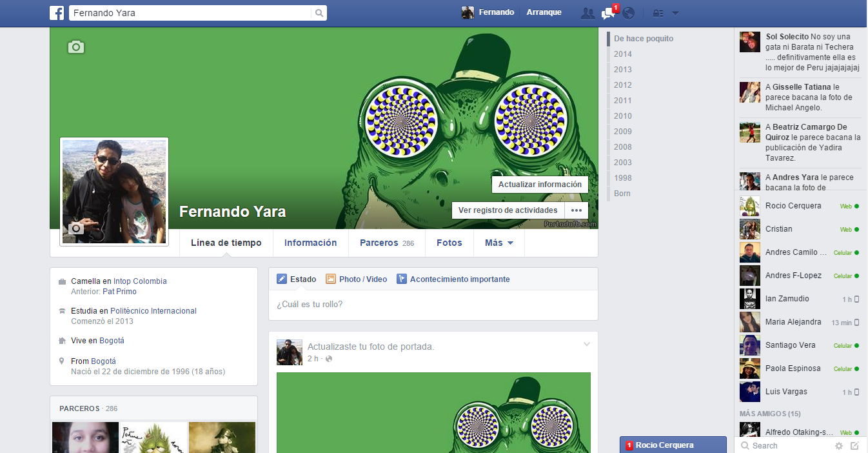The height and width of the screenshot is (453, 868).
Task: Open the post options chevron
Action: (x=587, y=345)
